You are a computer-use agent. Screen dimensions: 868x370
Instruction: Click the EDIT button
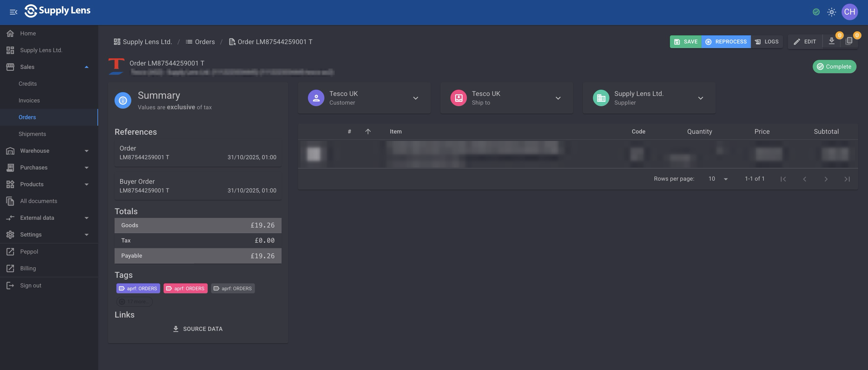[805, 42]
